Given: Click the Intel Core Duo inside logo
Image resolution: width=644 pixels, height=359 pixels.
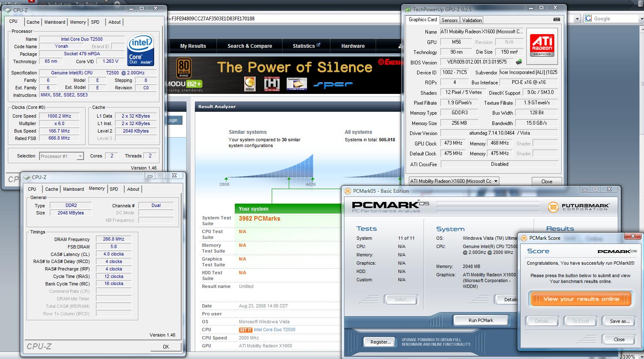Looking at the screenshot, I should pos(141,49).
